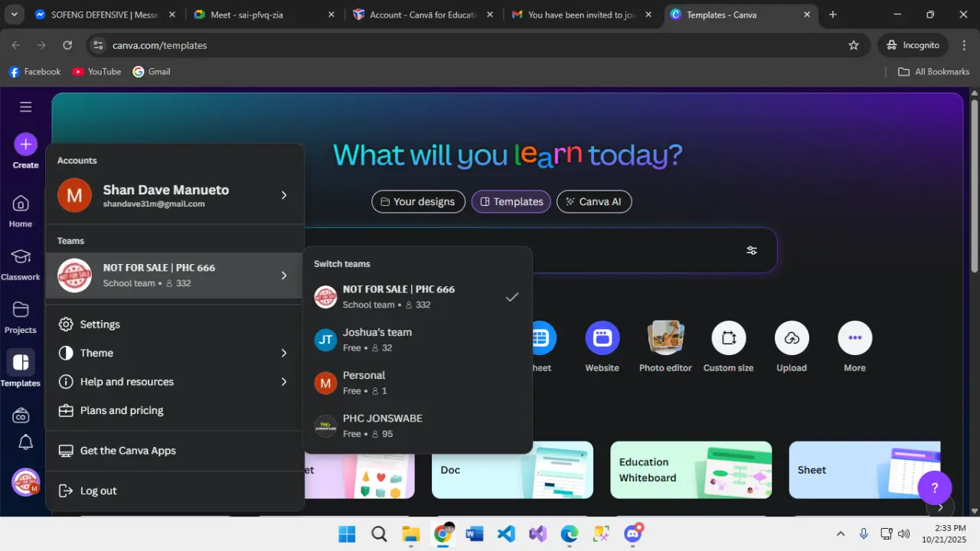Open Education Whiteboard category card
The image size is (980, 551).
coord(691,470)
